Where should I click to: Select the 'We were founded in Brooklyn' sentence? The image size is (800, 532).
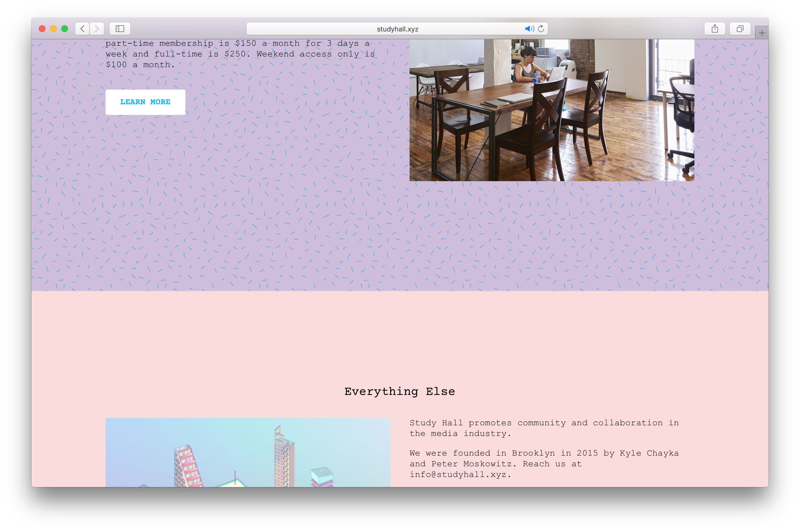544,458
